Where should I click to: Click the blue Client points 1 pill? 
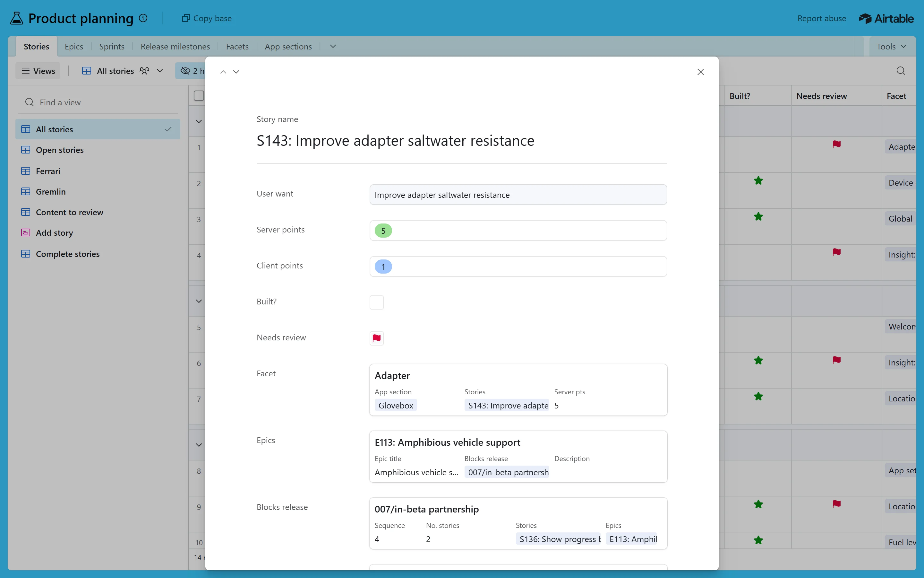tap(383, 267)
